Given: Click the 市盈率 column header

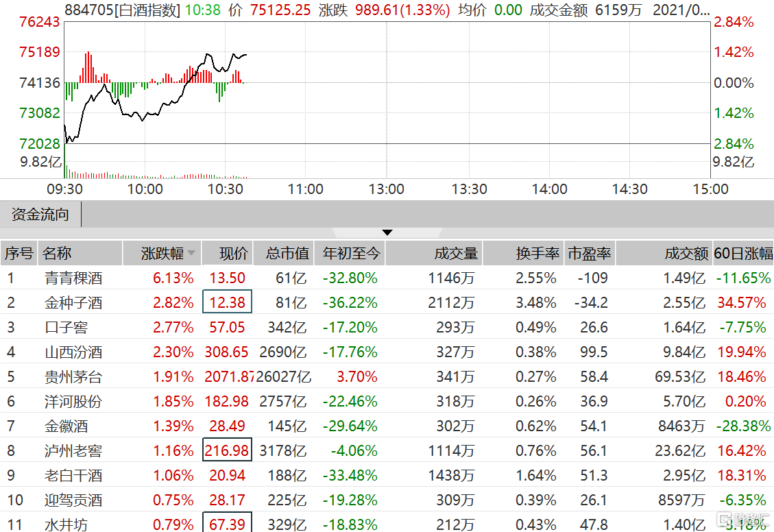Looking at the screenshot, I should pos(590,253).
